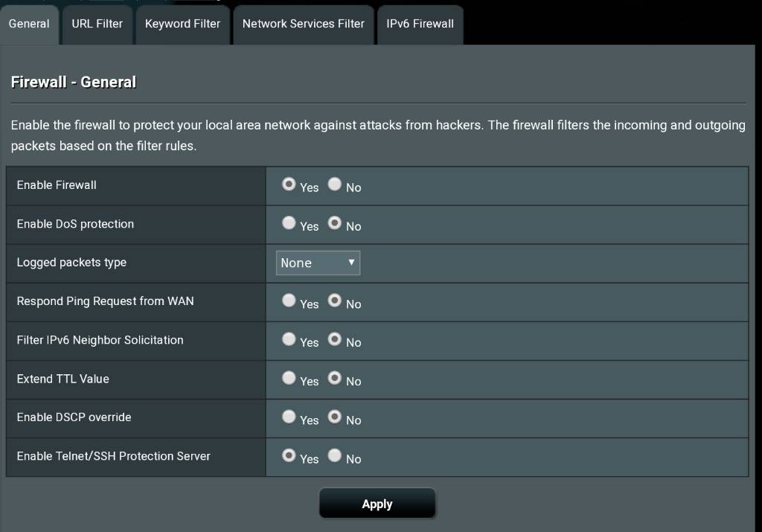Enable DSCP override by selecting Yes
The image size is (762, 532).
point(289,417)
